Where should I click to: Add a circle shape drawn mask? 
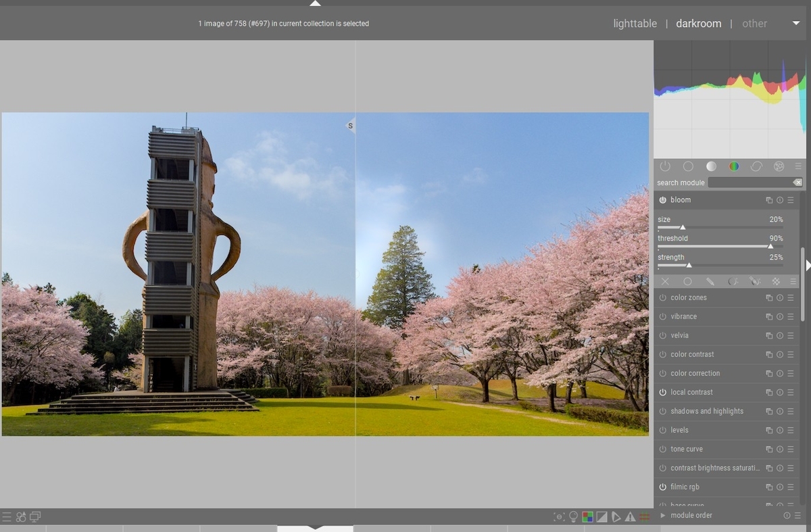(x=688, y=281)
